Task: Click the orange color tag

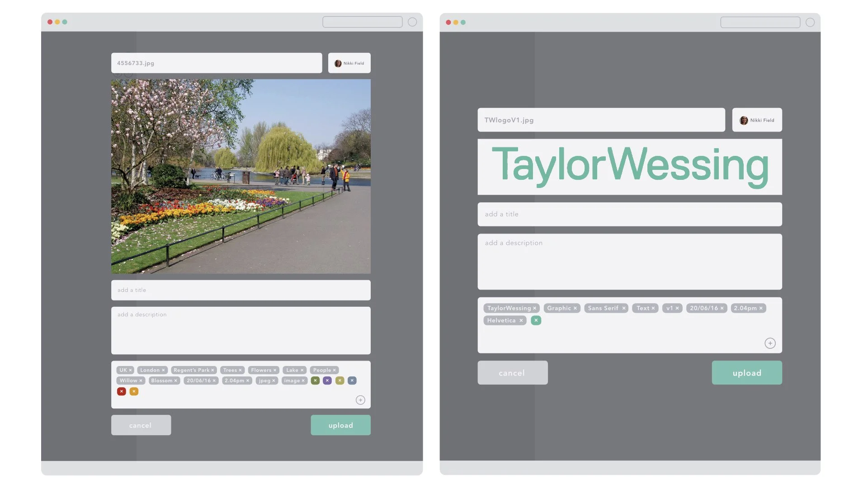Action: click(134, 391)
